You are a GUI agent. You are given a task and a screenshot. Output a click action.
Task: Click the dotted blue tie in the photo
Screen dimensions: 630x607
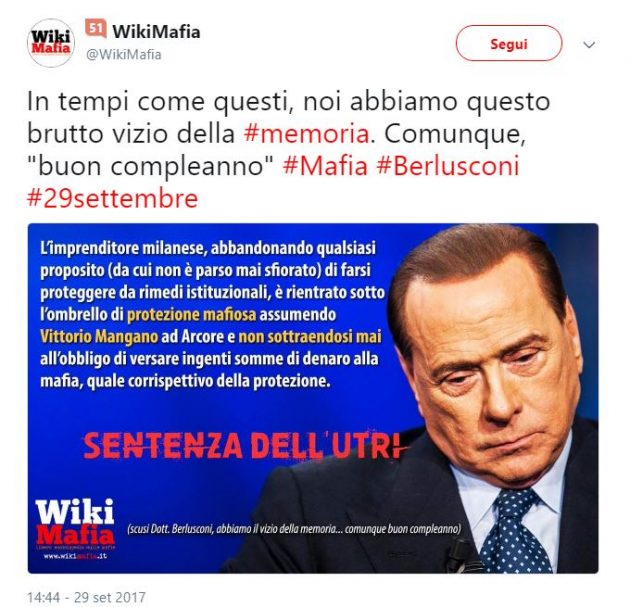(515, 532)
